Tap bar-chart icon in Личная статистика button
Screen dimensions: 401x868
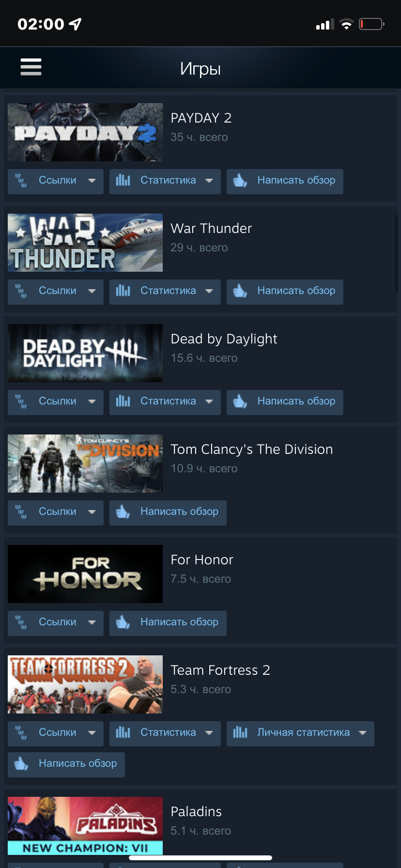point(240,732)
